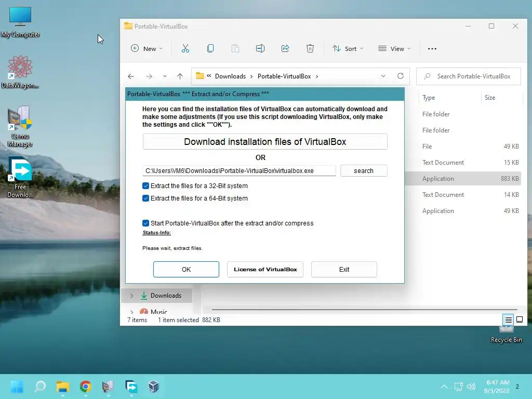
Task: Click the Paste icon in Explorer toolbar
Action: 235,48
